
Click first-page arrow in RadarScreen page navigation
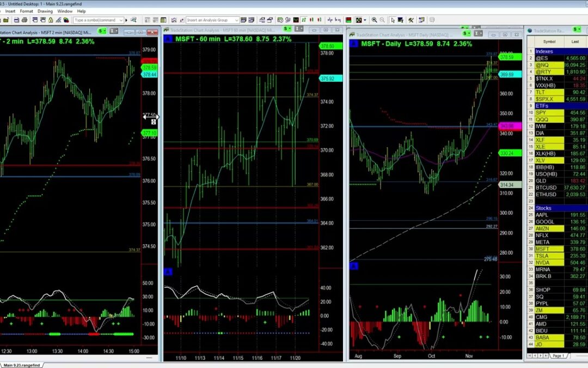point(530,355)
